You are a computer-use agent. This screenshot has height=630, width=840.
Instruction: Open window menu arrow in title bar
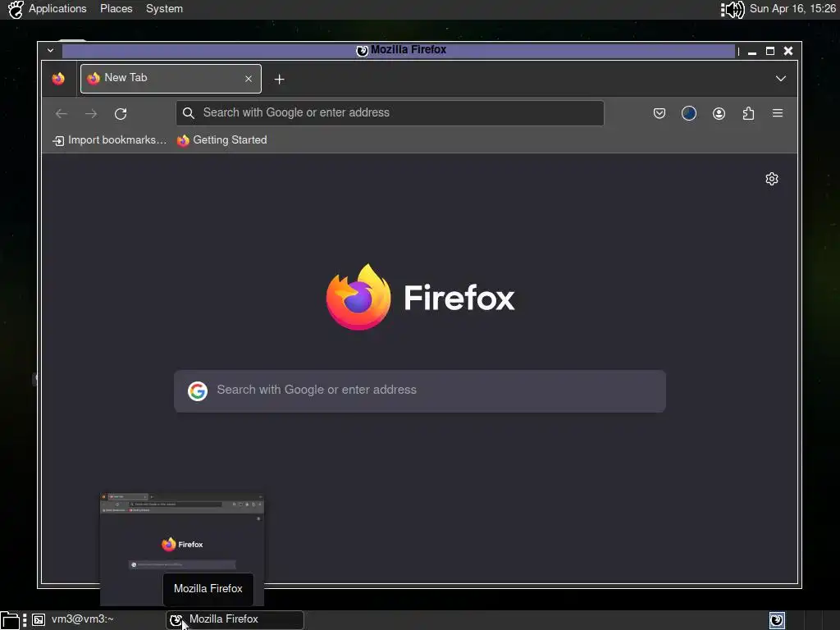(50, 50)
